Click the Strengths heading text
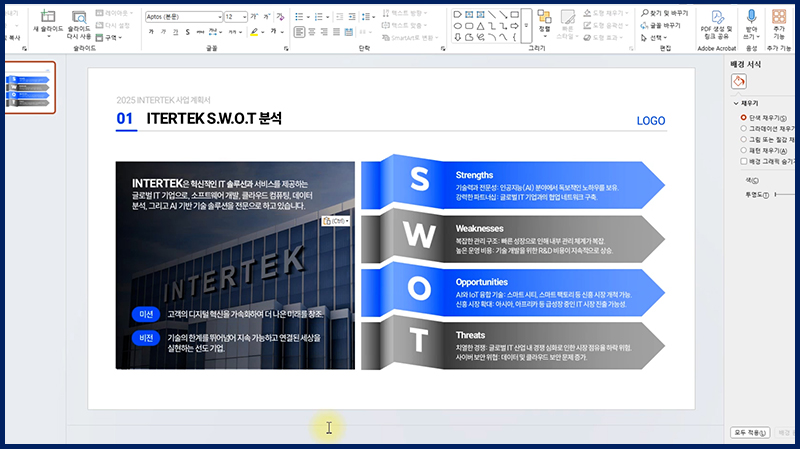Screen dimensions: 800x449 [474, 175]
